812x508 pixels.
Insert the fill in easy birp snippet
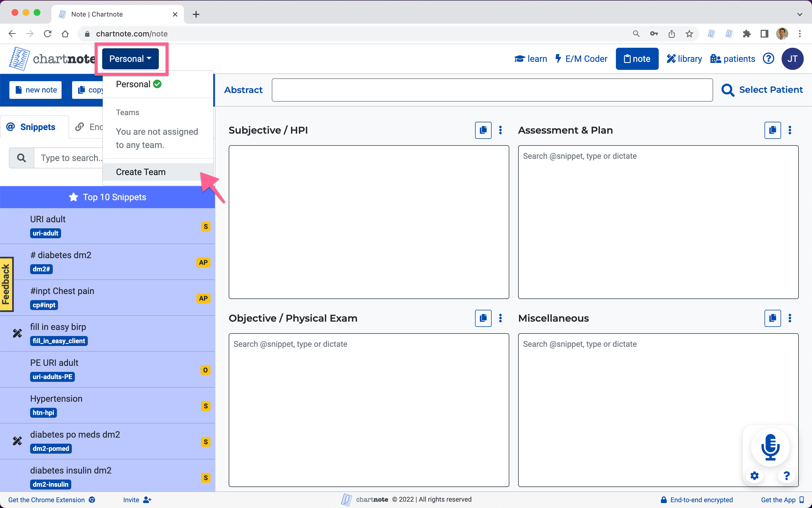tap(107, 334)
